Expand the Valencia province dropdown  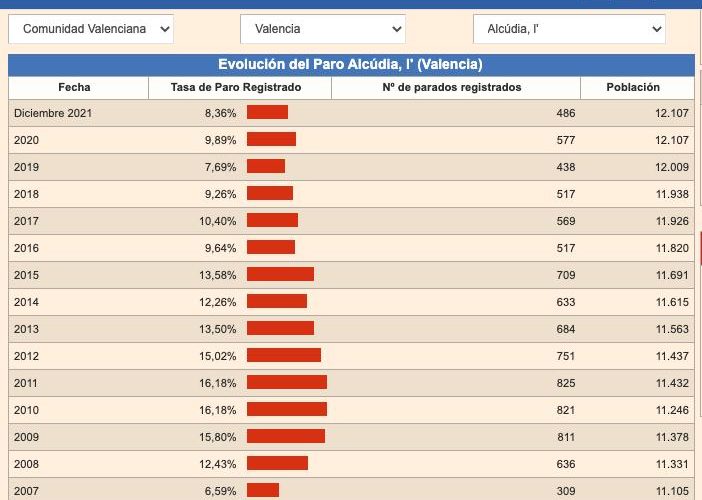tap(322, 29)
